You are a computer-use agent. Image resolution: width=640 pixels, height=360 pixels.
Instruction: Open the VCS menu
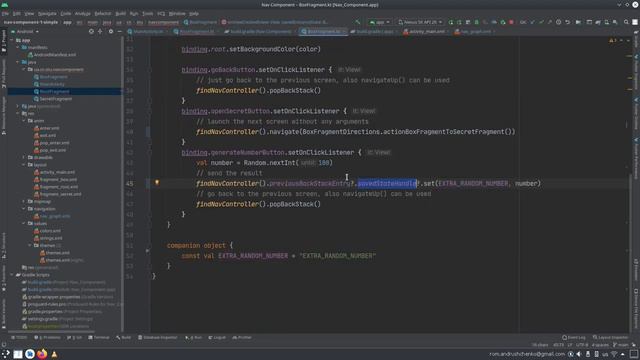coord(161,13)
